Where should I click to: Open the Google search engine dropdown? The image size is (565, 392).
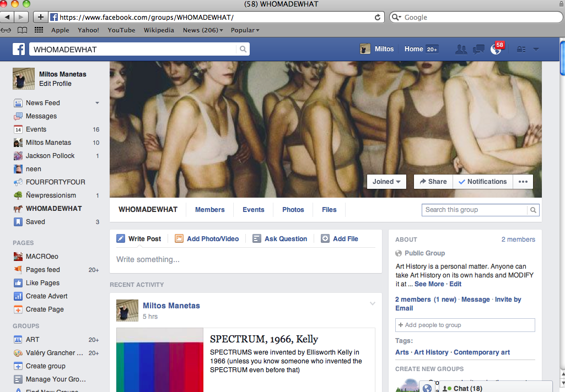396,17
